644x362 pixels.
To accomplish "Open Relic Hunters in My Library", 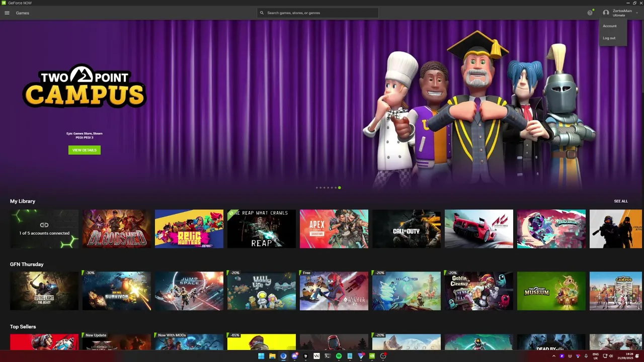I will tap(189, 229).
